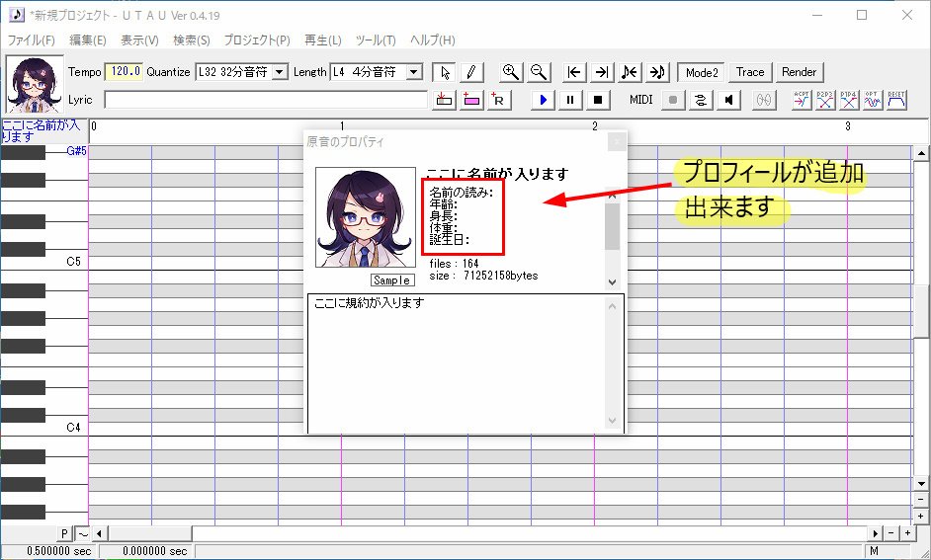Click the insert lyric icon with red arrow
931x560 pixels.
(444, 101)
